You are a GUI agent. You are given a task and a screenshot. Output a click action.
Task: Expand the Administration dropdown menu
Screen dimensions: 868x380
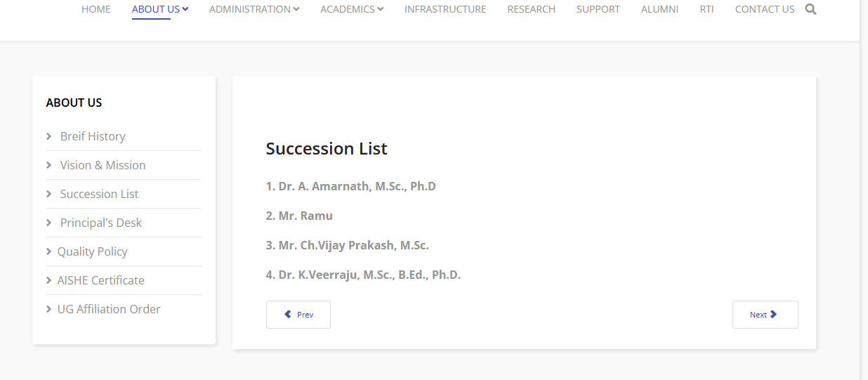254,9
